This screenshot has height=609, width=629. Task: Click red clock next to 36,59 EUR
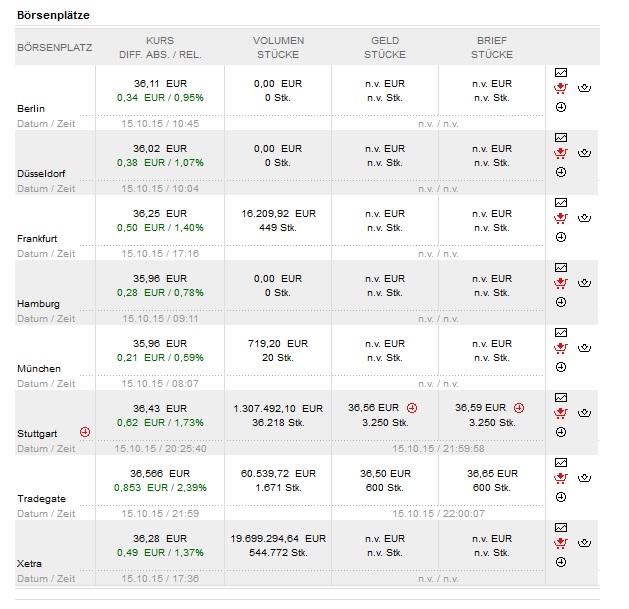tap(519, 408)
